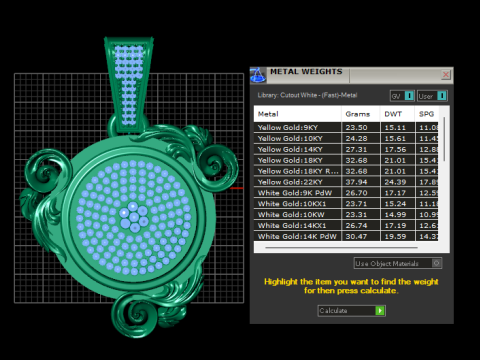Screen dimensions: 480x360
Task: Select the White Gold:14KX1 row
Action: 346,226
